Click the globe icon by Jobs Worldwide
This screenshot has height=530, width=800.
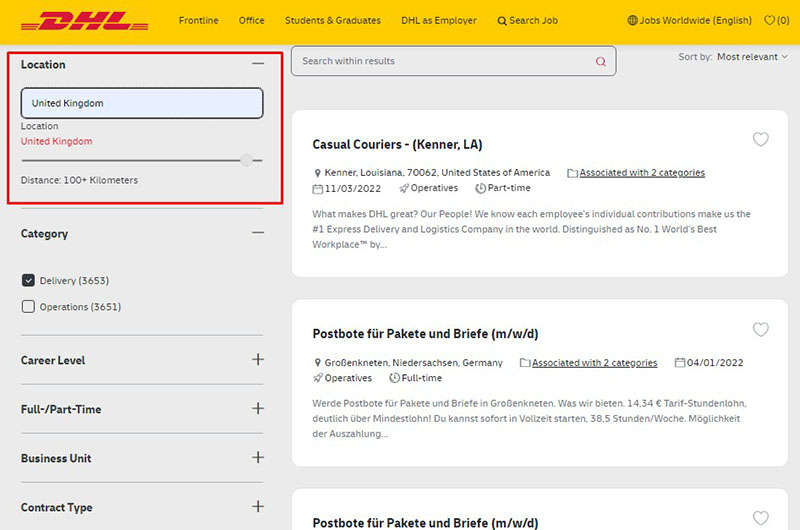[632, 20]
